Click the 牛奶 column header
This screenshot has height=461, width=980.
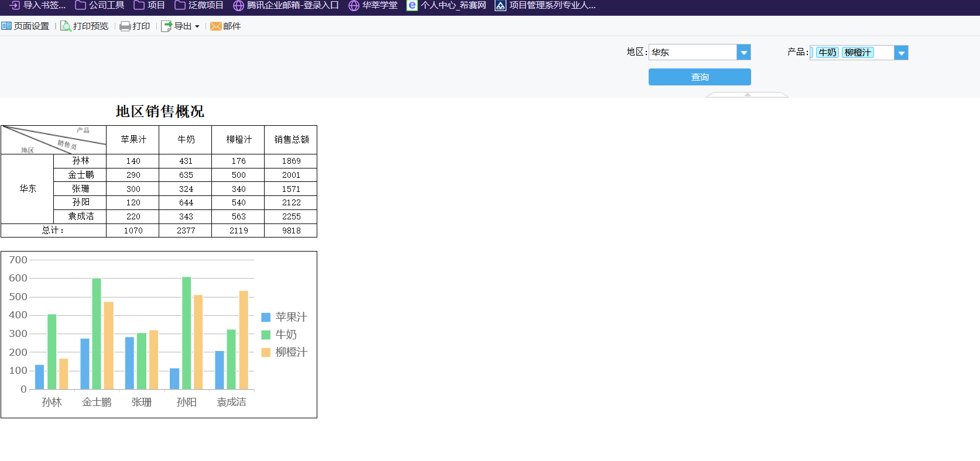click(x=186, y=140)
